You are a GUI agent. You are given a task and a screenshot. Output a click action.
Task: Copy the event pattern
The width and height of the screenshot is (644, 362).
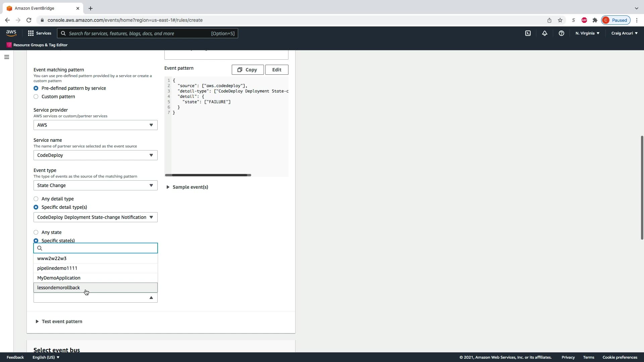[x=248, y=70]
